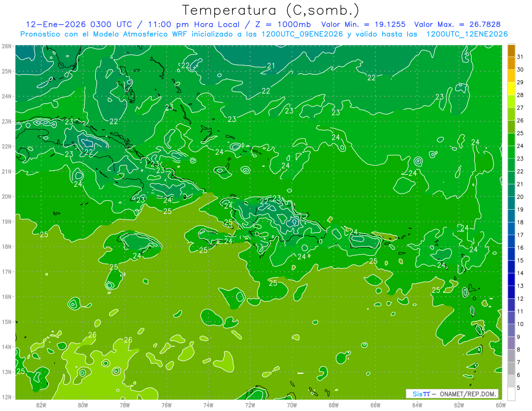Viewport: 532px width, 411px height.
Task: Click the colorbar scale label 14
Action: coord(520,273)
